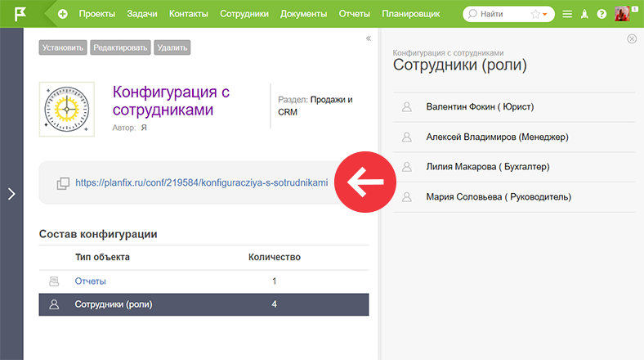Open the Документы menu
Viewport: 644px width, 360px height.
point(303,14)
